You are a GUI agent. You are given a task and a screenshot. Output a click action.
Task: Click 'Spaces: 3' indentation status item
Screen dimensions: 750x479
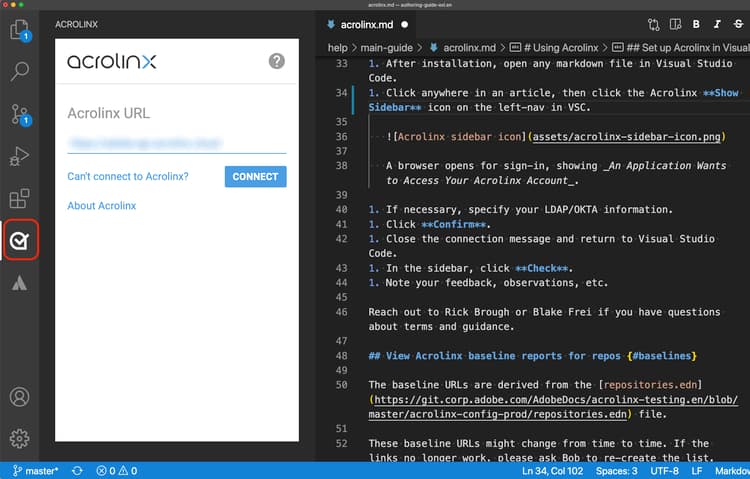617,471
